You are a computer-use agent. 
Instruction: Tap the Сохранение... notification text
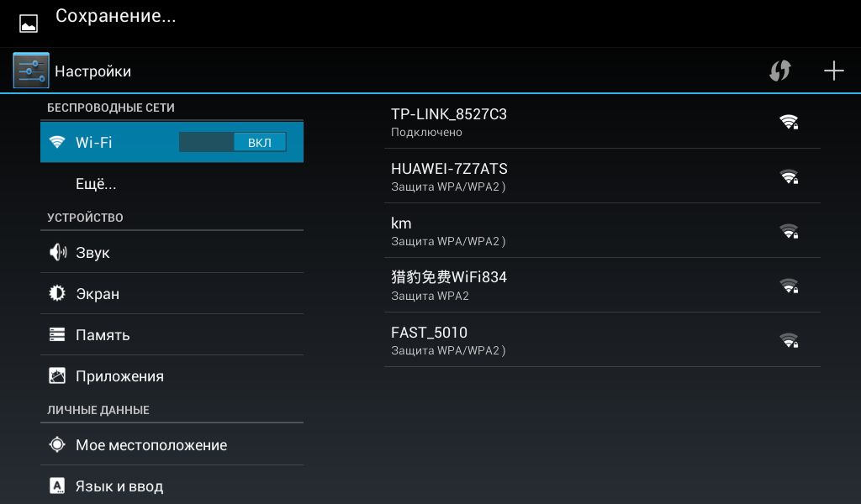click(115, 16)
